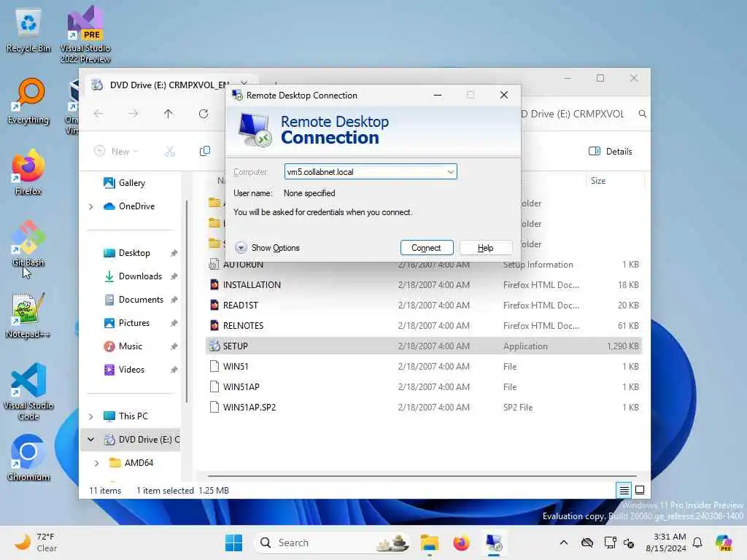Expand Show Options in Remote Desktop
The height and width of the screenshot is (560, 747).
tap(267, 248)
